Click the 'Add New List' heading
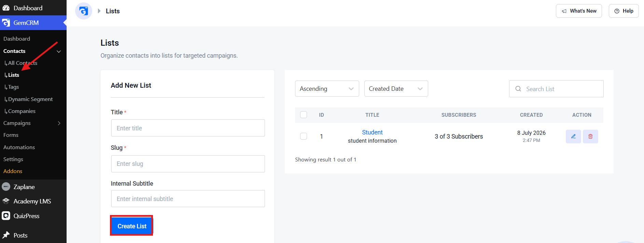The image size is (644, 243). [x=131, y=85]
